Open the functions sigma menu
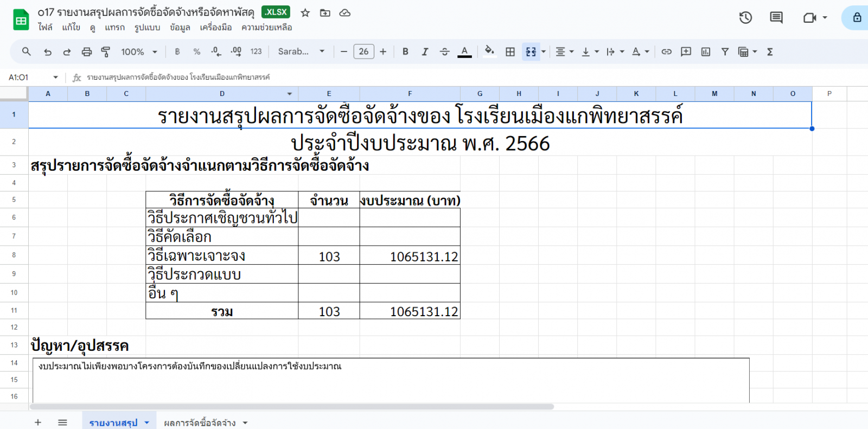 pos(770,52)
